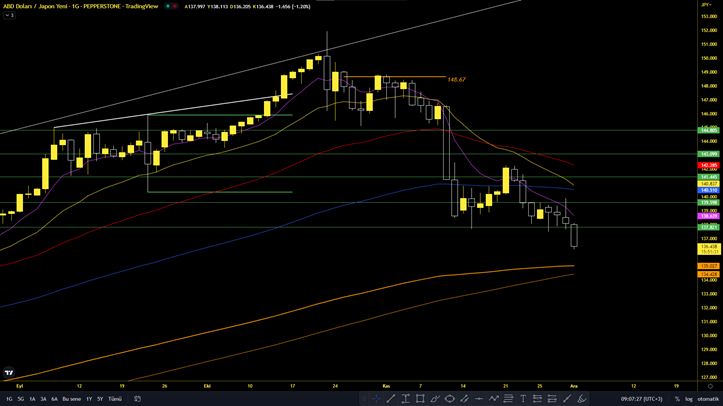Open the timezone menu 09:07:27 (UTC+3)

[x=641, y=399]
